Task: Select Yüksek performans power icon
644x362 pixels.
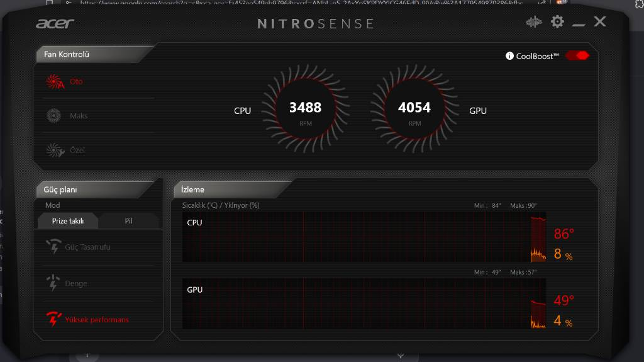Action: click(x=53, y=319)
